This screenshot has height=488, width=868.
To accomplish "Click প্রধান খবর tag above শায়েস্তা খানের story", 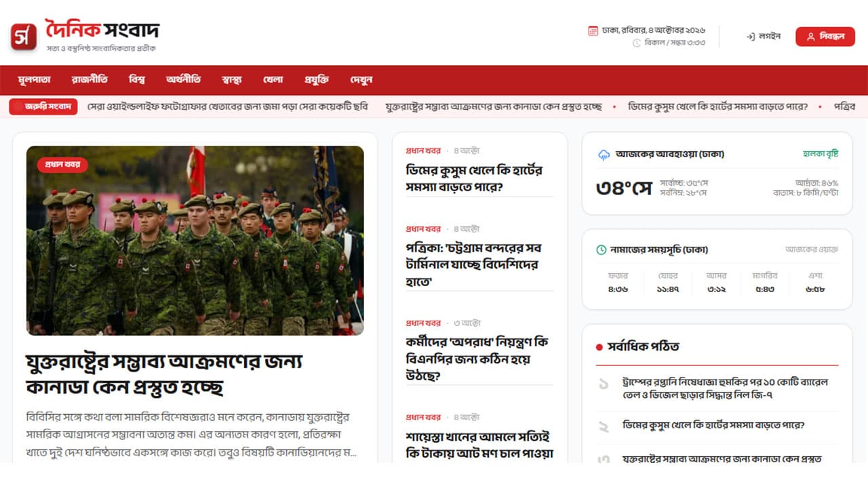I will (x=423, y=418).
